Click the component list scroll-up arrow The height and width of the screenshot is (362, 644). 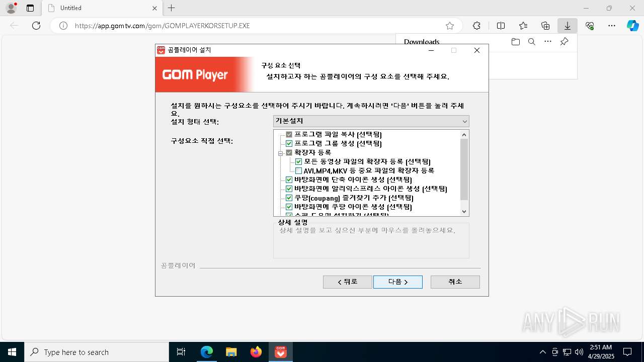[x=464, y=134]
